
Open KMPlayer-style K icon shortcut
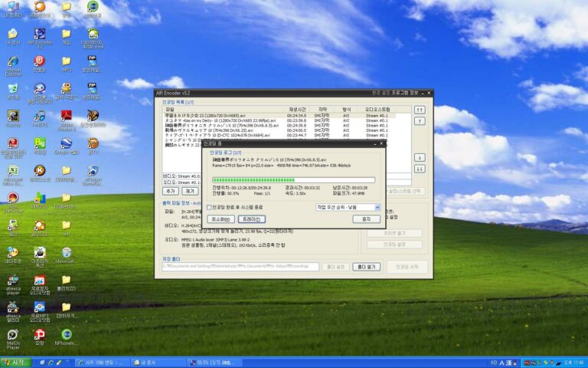tap(39, 173)
